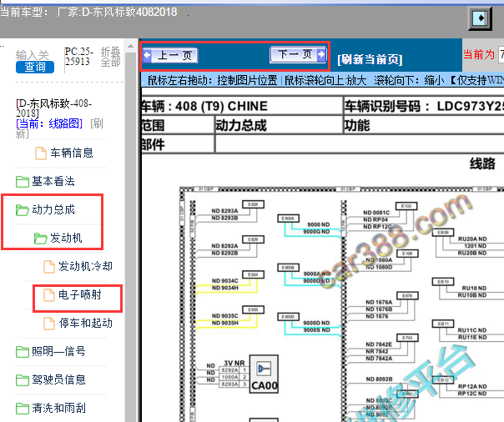Click the sidebar scrollbar up arrow
The height and width of the screenshot is (422, 504).
tap(130, 46)
